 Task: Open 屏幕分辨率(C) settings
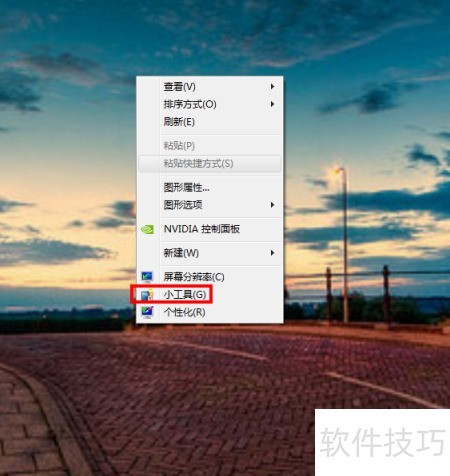click(210, 277)
